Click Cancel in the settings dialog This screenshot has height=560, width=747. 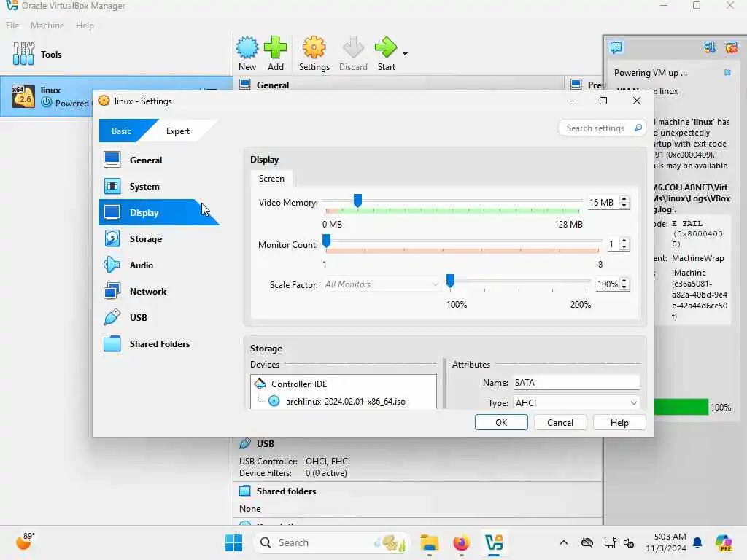[560, 422]
